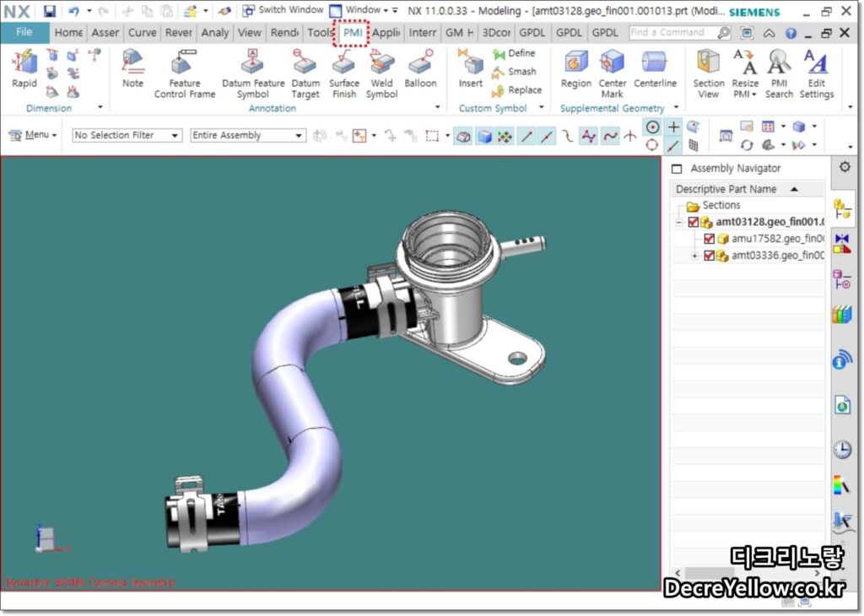Open the History clock tab in sidebar
The image size is (864, 616).
(842, 450)
